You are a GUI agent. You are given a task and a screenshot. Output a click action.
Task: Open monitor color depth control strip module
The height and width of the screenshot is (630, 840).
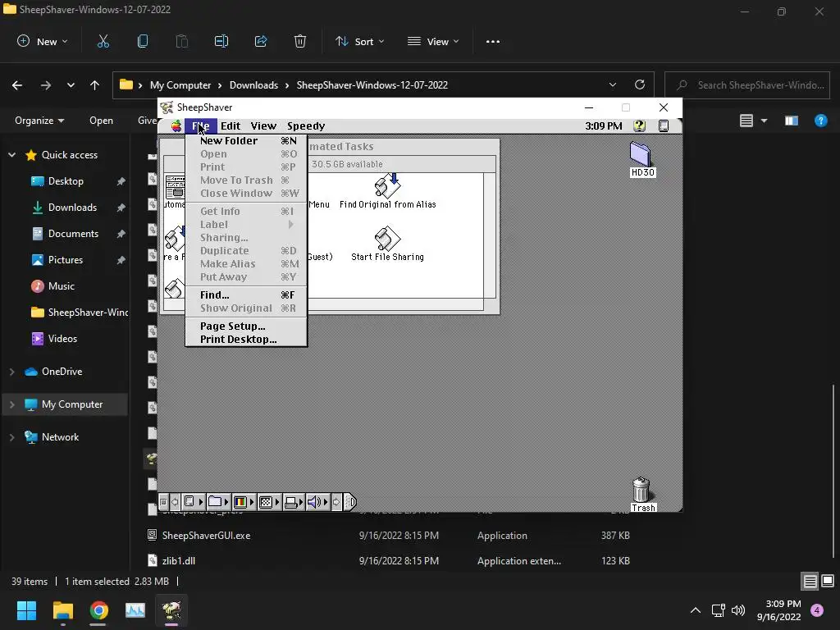[x=244, y=502]
